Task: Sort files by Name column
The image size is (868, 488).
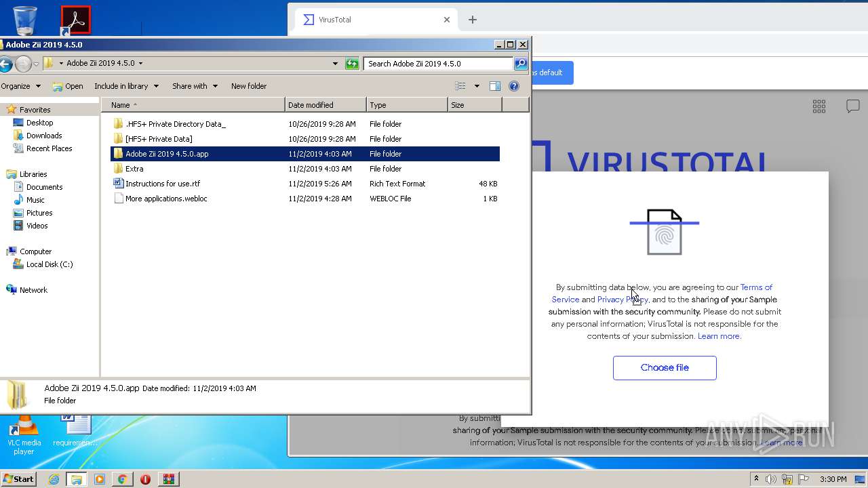Action: point(193,105)
